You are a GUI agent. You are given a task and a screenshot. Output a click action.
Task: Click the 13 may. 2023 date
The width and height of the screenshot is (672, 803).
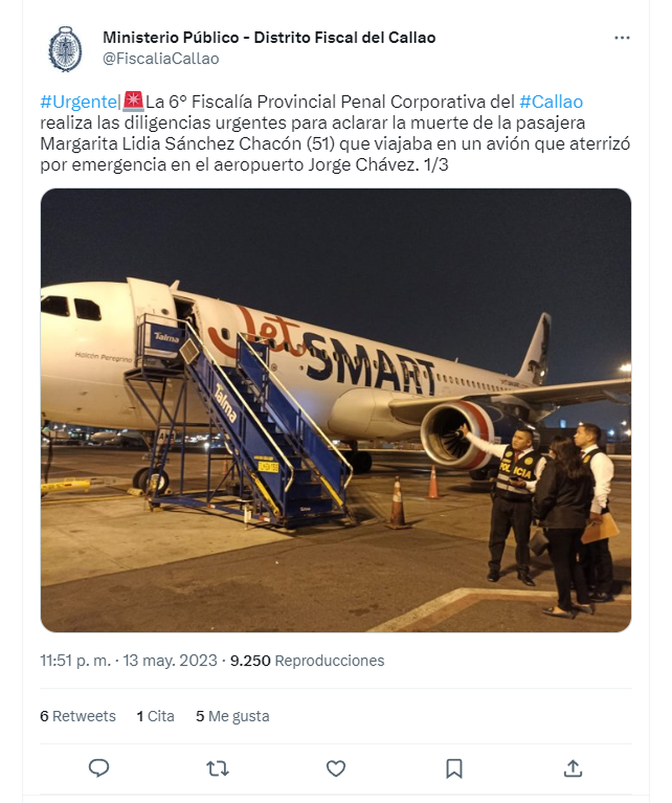170,661
